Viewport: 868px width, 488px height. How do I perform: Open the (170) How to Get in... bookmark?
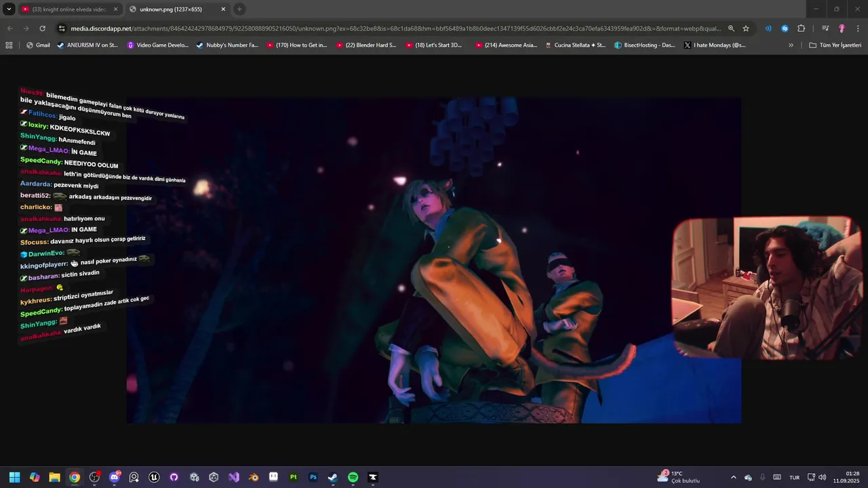[297, 45]
